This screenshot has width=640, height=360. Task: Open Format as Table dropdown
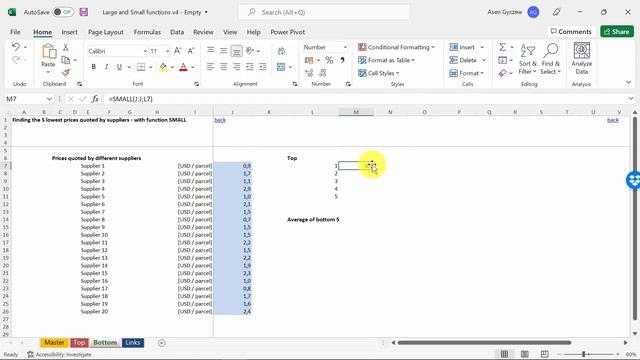[386, 60]
